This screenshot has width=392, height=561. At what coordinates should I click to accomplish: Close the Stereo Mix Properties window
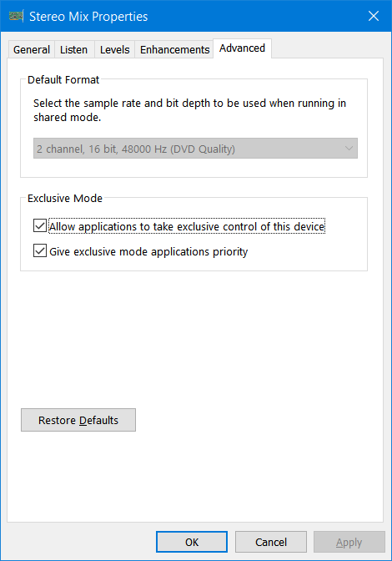tap(374, 16)
